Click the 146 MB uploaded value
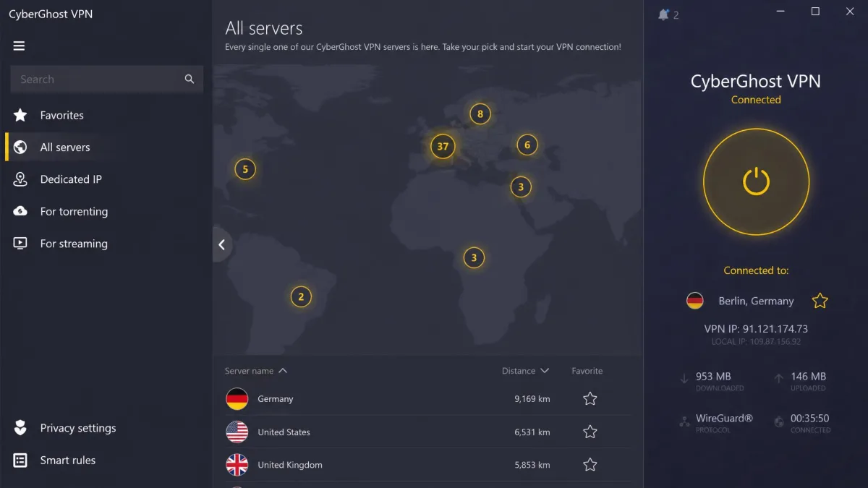The image size is (868, 488). 809,377
